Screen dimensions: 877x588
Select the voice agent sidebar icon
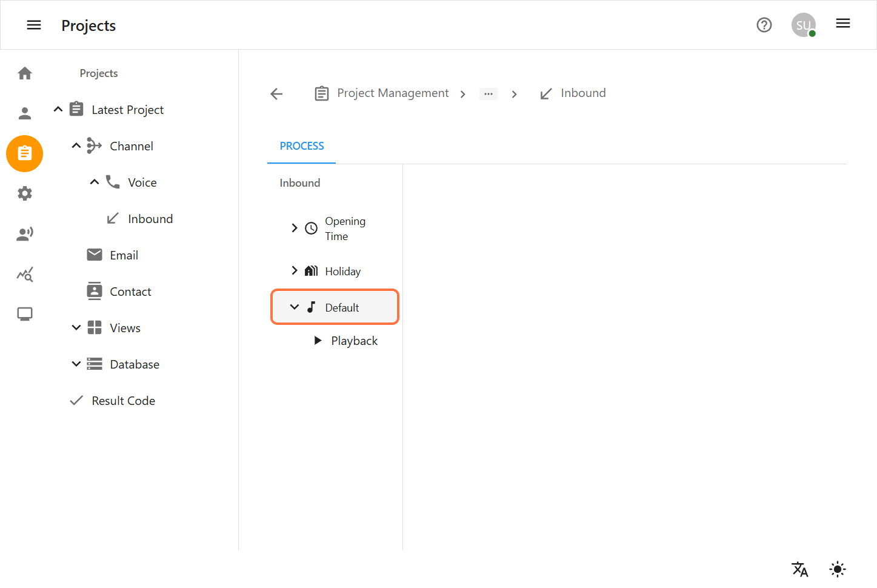point(25,234)
